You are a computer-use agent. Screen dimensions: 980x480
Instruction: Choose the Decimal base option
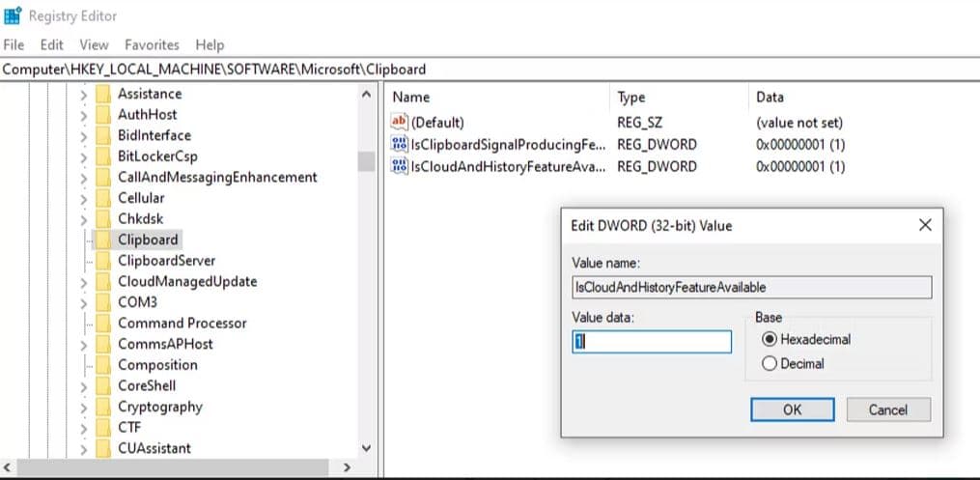tap(793, 364)
